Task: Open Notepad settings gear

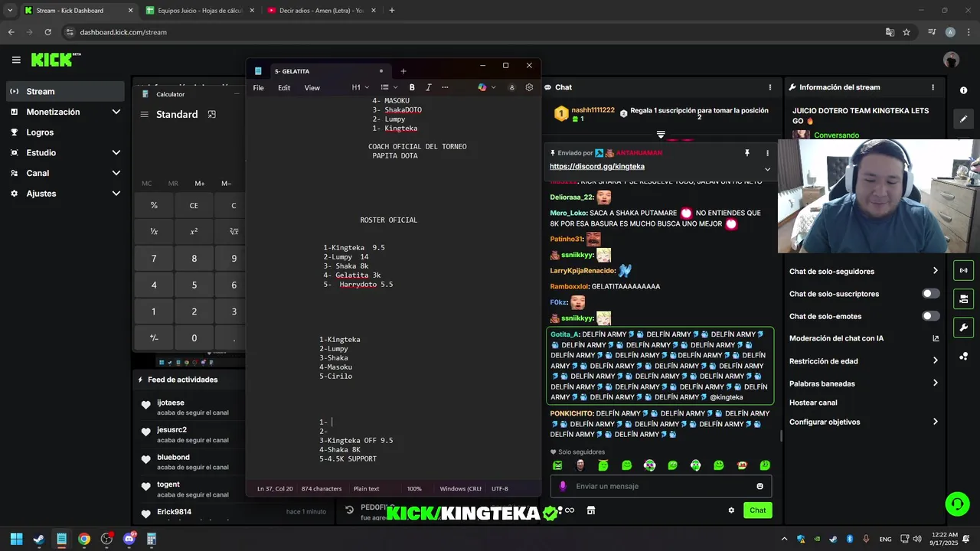Action: pyautogui.click(x=529, y=87)
